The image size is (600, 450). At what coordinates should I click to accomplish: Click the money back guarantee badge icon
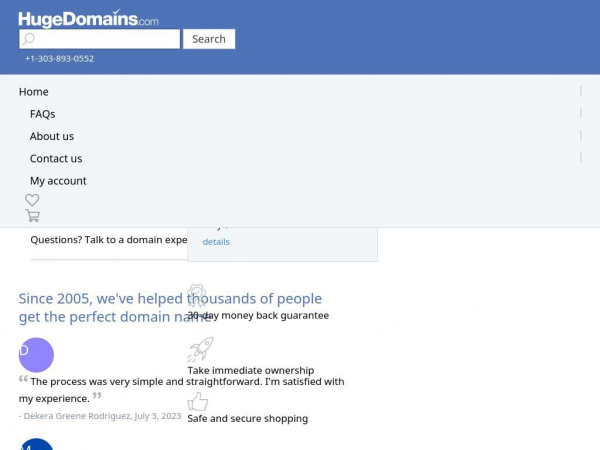pyautogui.click(x=197, y=295)
